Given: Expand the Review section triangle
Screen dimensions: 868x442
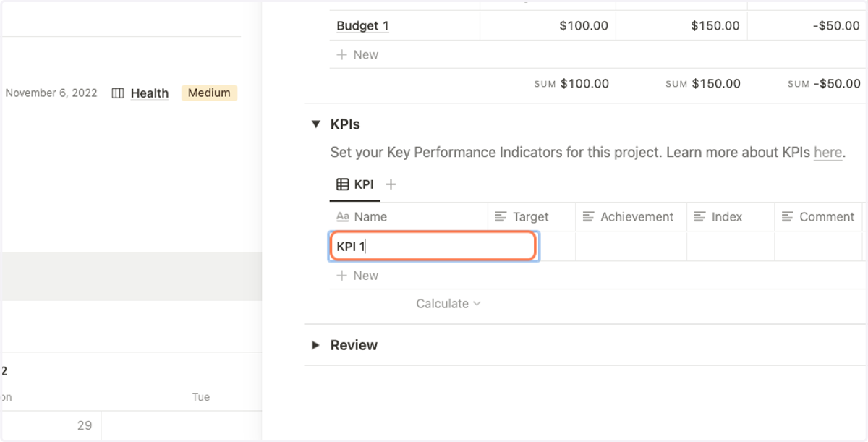Looking at the screenshot, I should tap(315, 345).
